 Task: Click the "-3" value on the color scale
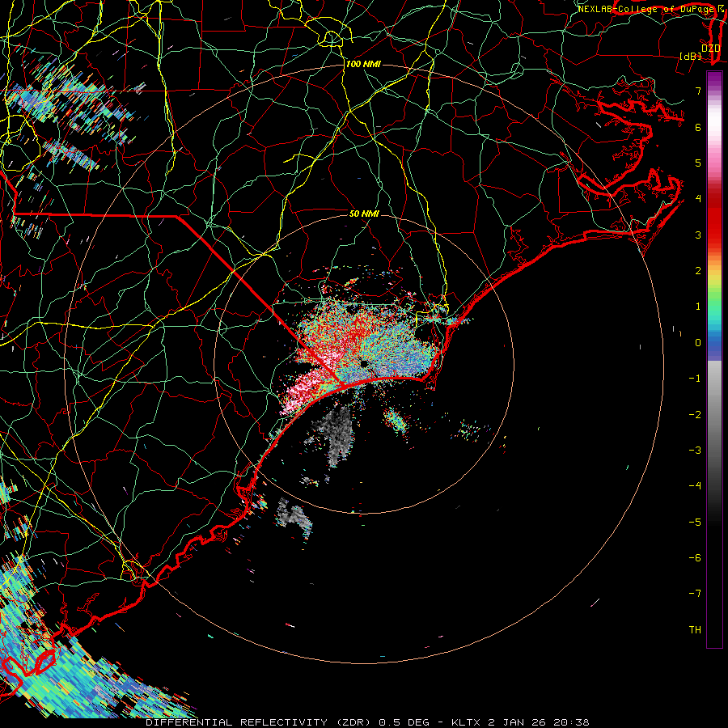pyautogui.click(x=695, y=451)
